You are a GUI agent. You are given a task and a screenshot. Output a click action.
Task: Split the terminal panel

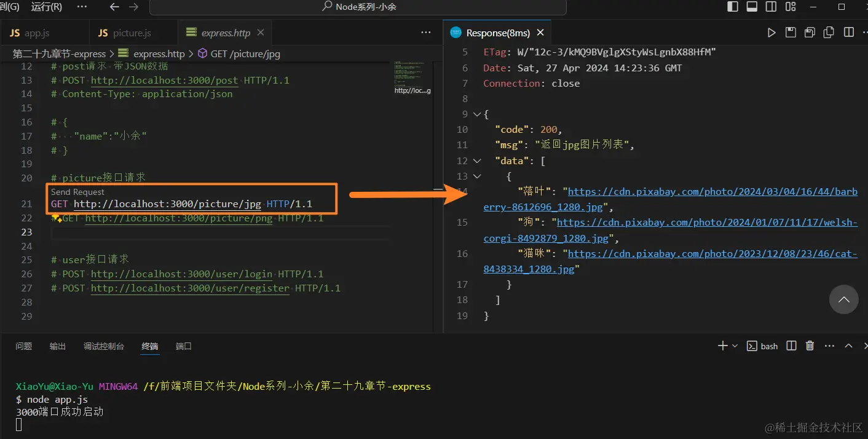click(792, 346)
